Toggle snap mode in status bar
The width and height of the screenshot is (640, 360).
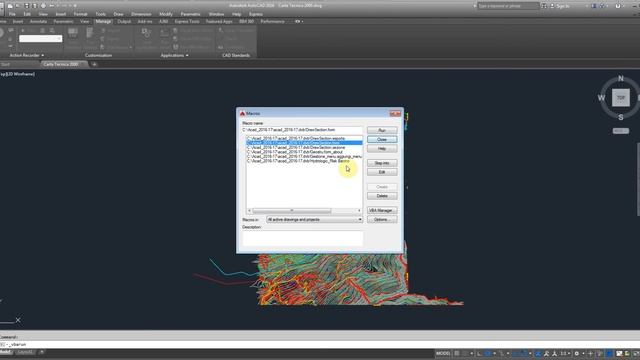tap(465, 353)
